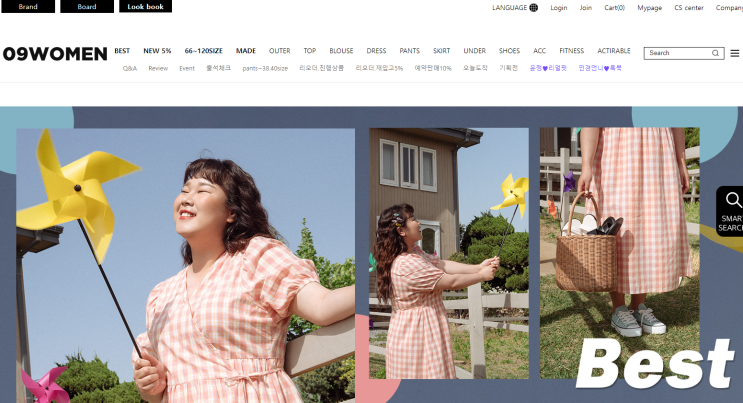Click the Login link
The width and height of the screenshot is (743, 403).
559,8
